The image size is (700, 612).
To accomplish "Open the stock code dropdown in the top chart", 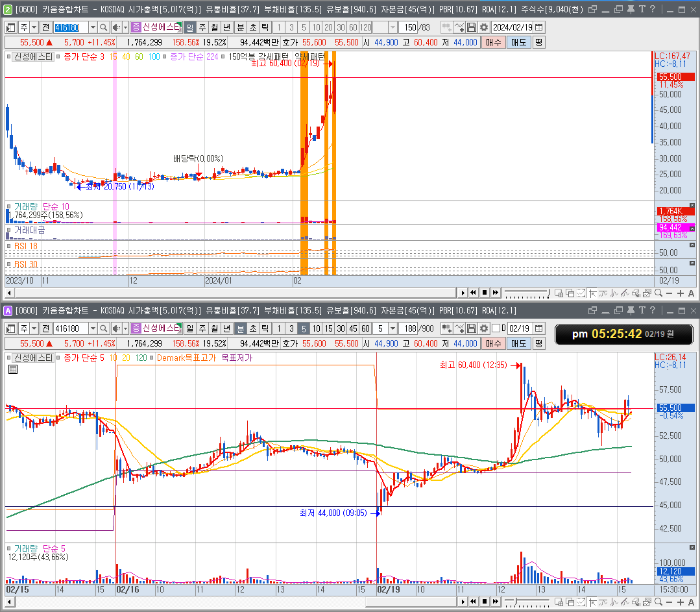I will point(93,28).
